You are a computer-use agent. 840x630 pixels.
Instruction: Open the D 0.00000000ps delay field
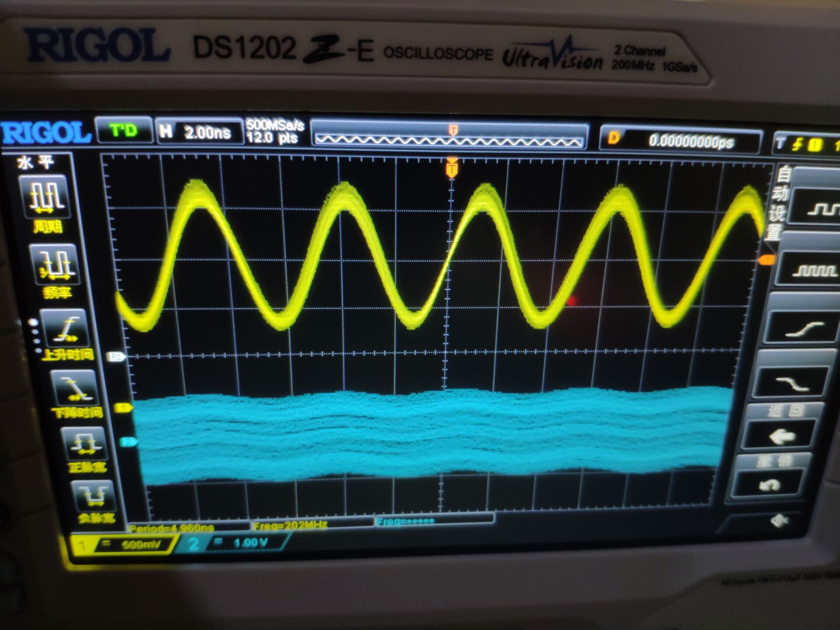point(680,140)
